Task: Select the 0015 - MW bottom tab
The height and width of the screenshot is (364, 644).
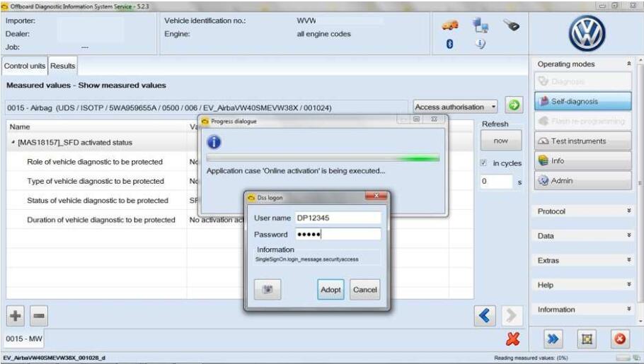Action: coord(24,339)
